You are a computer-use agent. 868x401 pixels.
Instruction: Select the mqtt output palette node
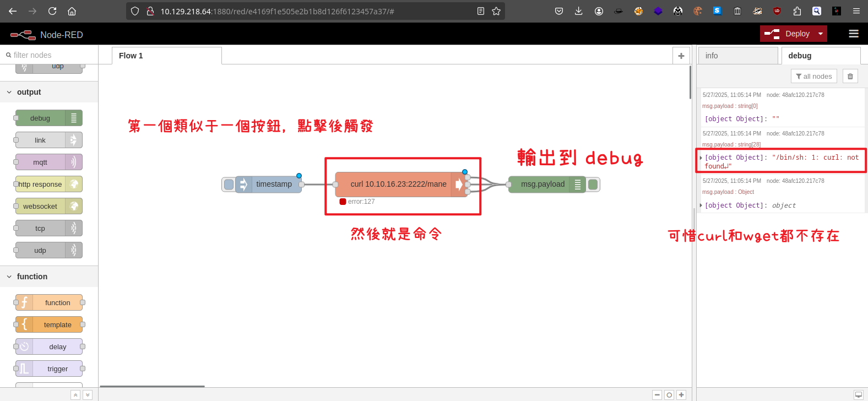point(49,162)
